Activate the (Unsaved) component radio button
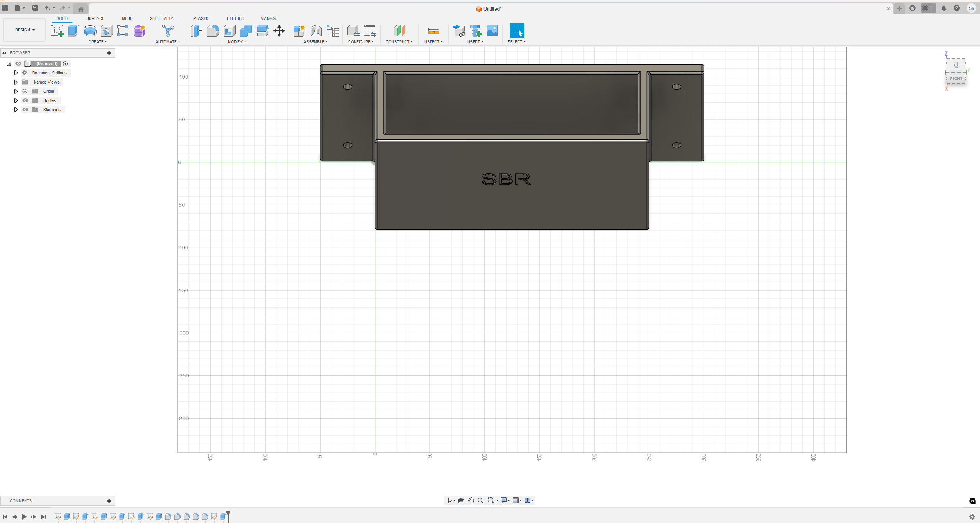This screenshot has width=980, height=523. 66,64
